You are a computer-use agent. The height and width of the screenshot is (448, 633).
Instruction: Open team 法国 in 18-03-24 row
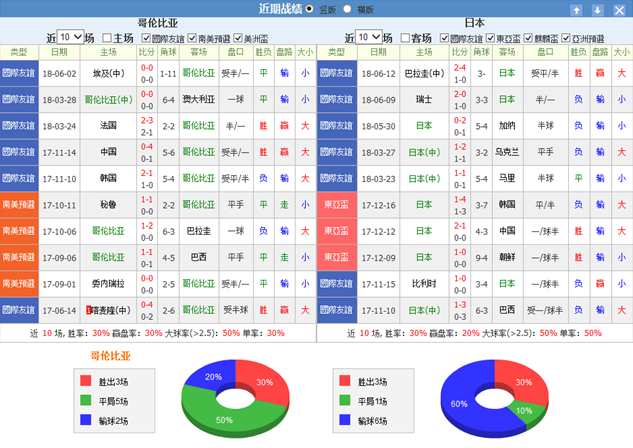[x=108, y=126]
